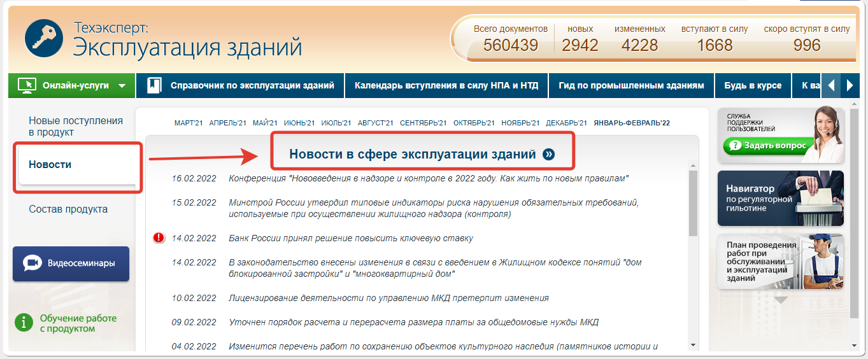This screenshot has height=359, width=868.
Task: Open the Будь в курсе tab
Action: pyautogui.click(x=753, y=85)
